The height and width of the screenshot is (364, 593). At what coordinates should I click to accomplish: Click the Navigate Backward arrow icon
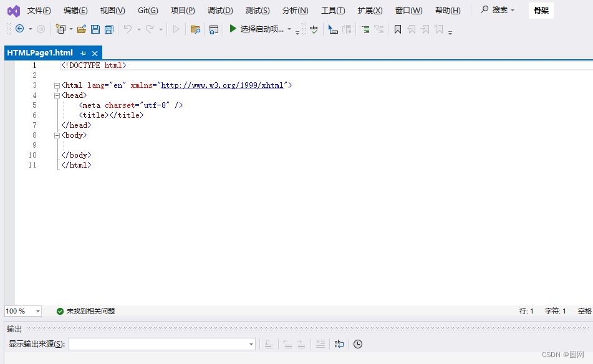coord(20,29)
